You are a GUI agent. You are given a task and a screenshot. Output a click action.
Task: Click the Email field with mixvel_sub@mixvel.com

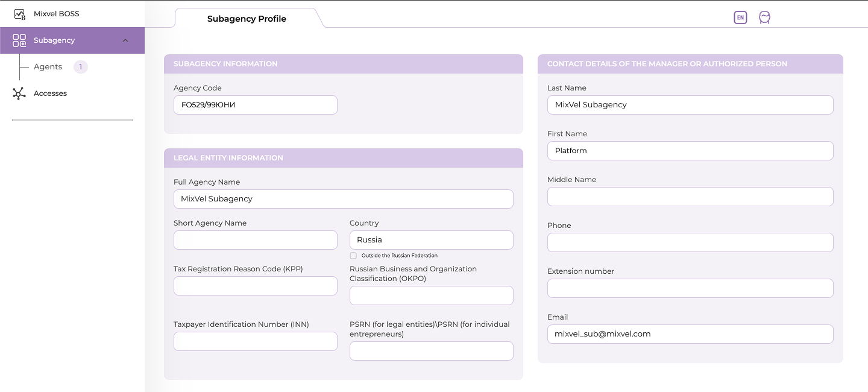(x=690, y=334)
